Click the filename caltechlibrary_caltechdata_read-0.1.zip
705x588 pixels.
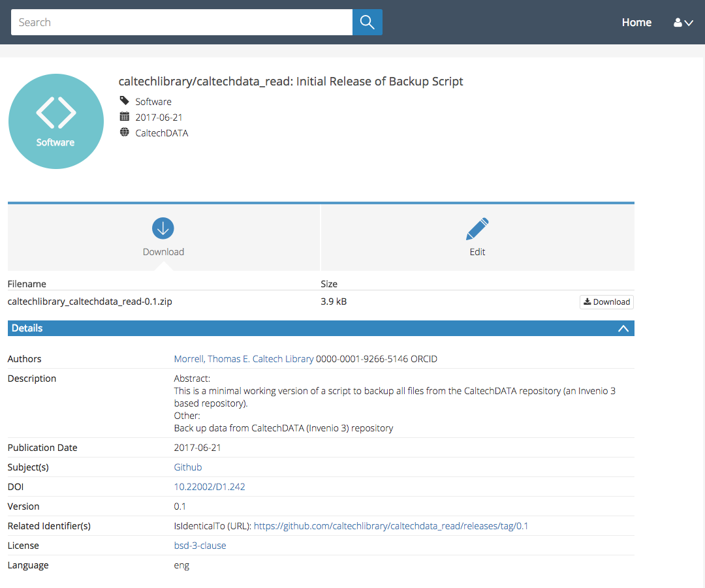pos(90,302)
